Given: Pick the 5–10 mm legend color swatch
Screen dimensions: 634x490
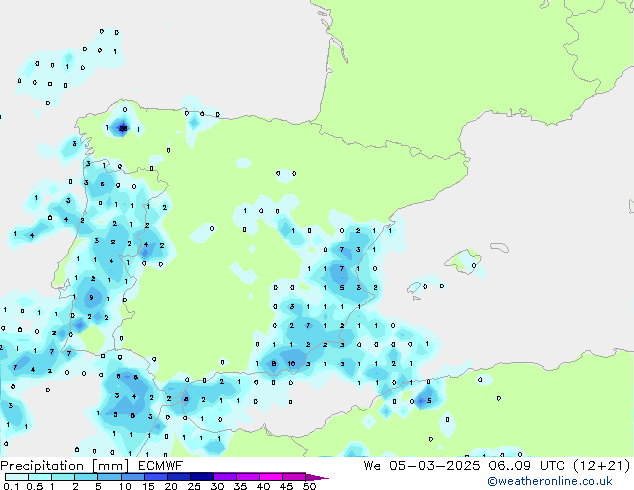Looking at the screenshot, I should (x=109, y=477).
